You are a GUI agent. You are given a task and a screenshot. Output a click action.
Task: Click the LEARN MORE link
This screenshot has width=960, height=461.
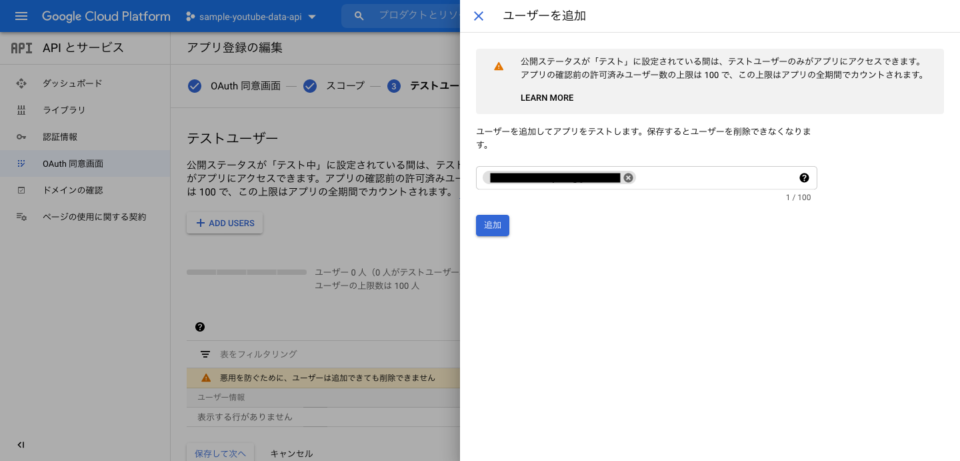point(547,97)
